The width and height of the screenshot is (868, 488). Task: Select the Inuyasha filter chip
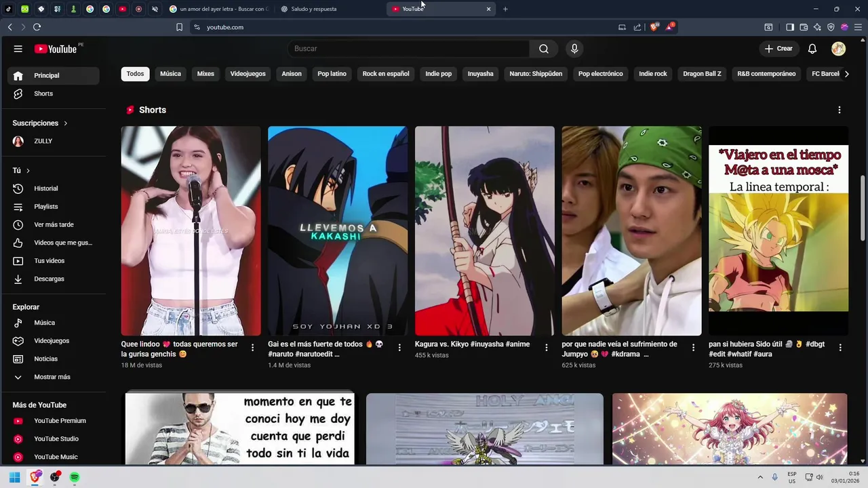click(481, 74)
